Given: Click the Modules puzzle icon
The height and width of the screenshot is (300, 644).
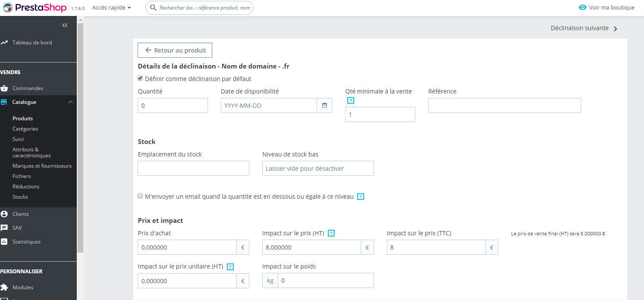Looking at the screenshot, I should 4,287.
